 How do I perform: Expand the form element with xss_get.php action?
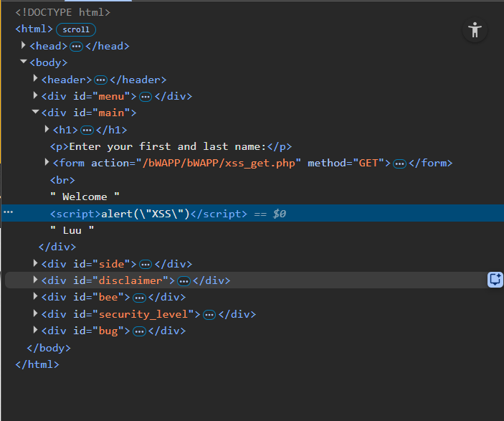pos(47,163)
